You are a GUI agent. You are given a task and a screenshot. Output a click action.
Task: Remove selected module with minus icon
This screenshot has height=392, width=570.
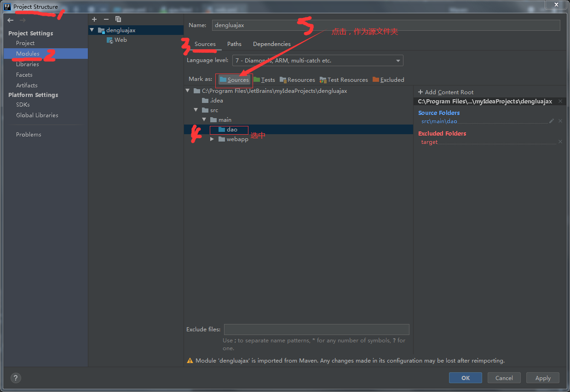point(106,19)
